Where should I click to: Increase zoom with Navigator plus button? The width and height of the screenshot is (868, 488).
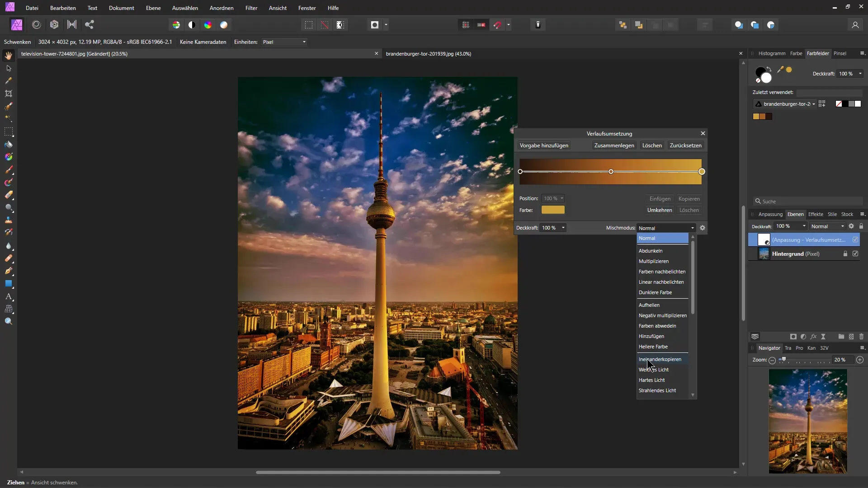click(x=860, y=360)
